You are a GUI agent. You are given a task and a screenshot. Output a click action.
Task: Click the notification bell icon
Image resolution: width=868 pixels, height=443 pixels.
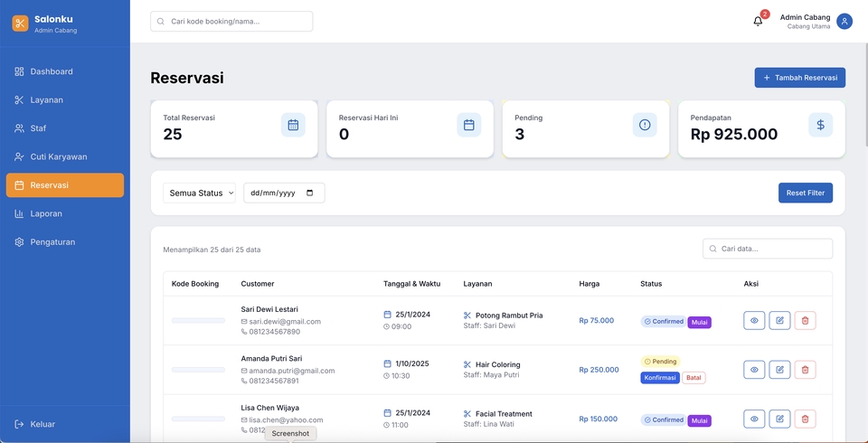point(758,21)
